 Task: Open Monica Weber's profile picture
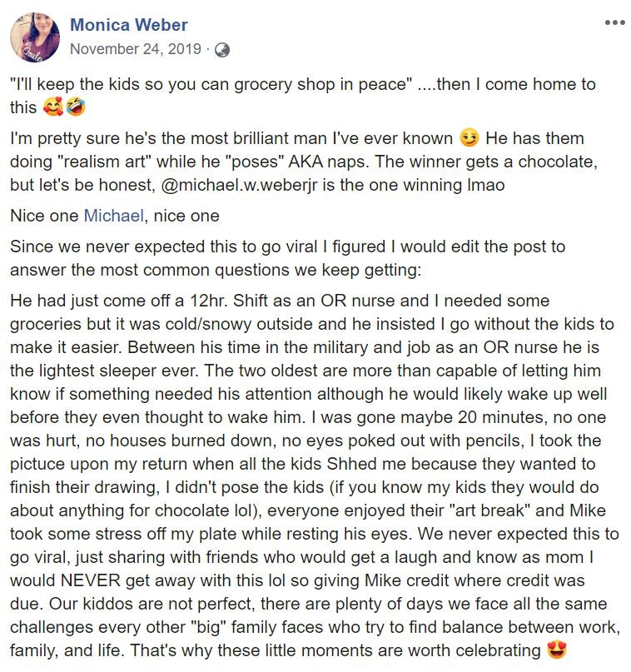(x=35, y=37)
